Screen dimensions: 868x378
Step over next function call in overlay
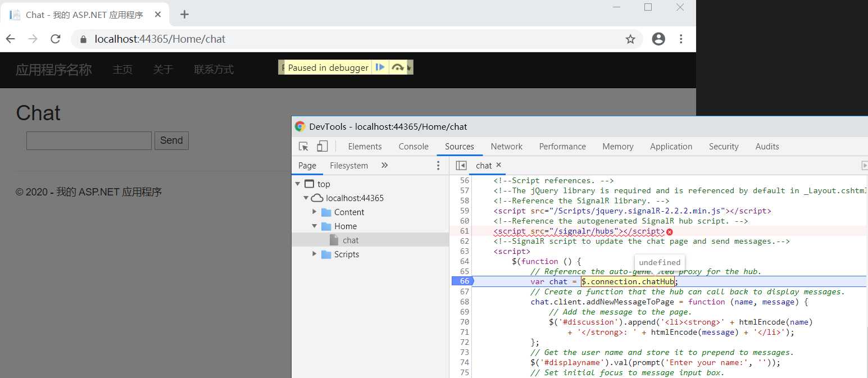pyautogui.click(x=398, y=67)
